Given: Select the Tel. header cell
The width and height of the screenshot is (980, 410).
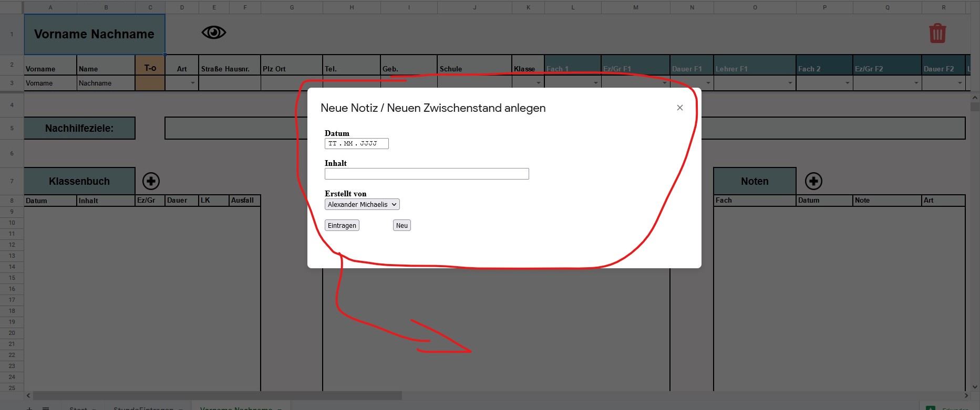Looking at the screenshot, I should [352, 66].
